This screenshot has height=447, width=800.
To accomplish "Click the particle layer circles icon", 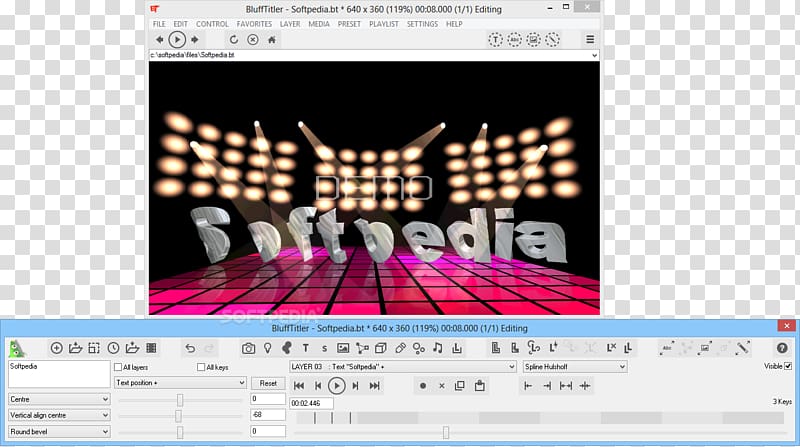I will point(419,349).
